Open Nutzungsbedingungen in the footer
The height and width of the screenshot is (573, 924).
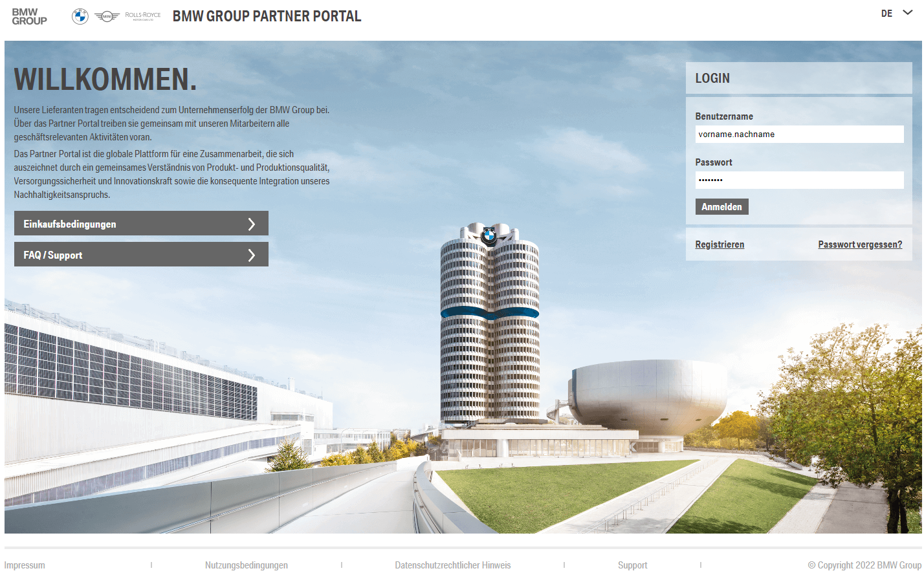tap(247, 565)
